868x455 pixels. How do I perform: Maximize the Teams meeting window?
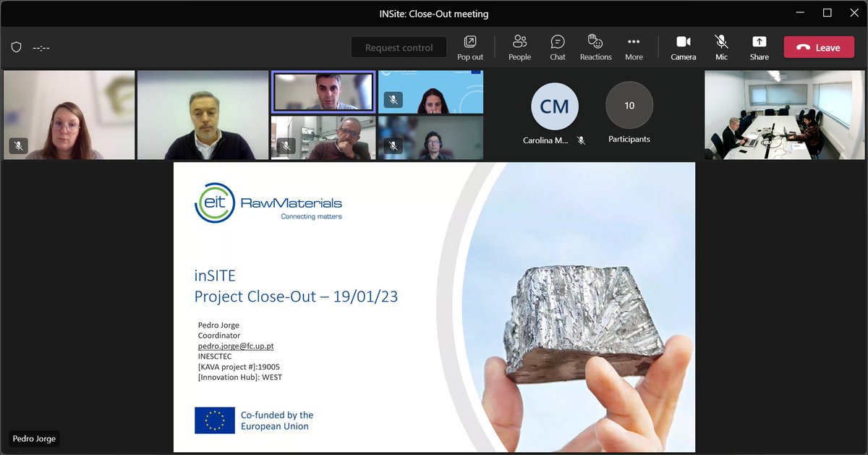click(827, 13)
